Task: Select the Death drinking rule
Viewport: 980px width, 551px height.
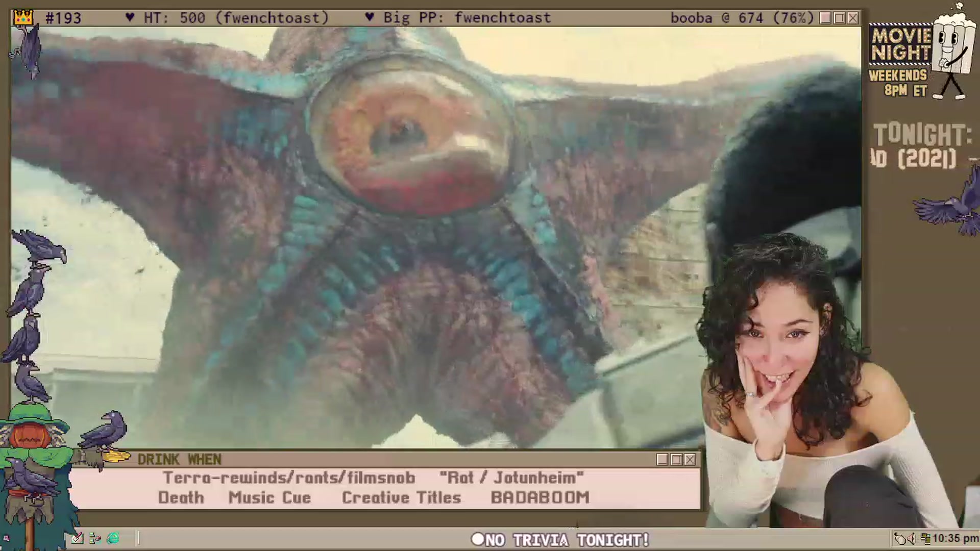Action: point(181,497)
